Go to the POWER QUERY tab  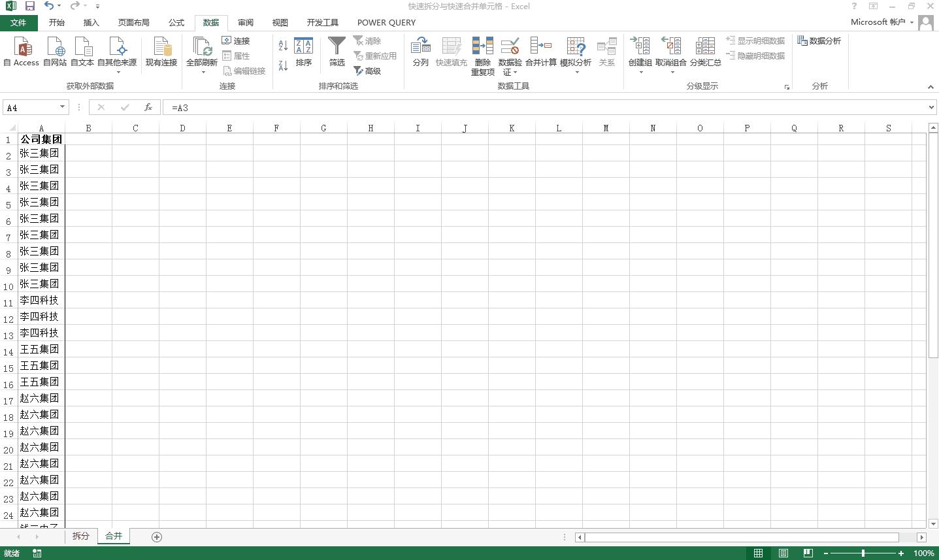point(386,22)
